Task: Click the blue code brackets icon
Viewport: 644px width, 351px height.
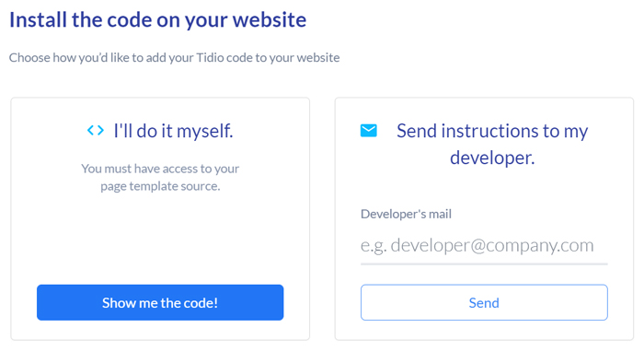Action: (x=96, y=131)
